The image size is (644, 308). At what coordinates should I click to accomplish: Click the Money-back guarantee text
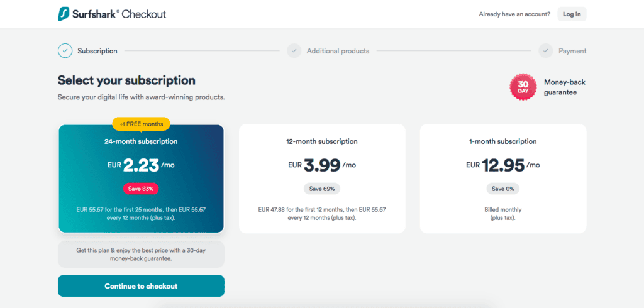click(x=565, y=87)
